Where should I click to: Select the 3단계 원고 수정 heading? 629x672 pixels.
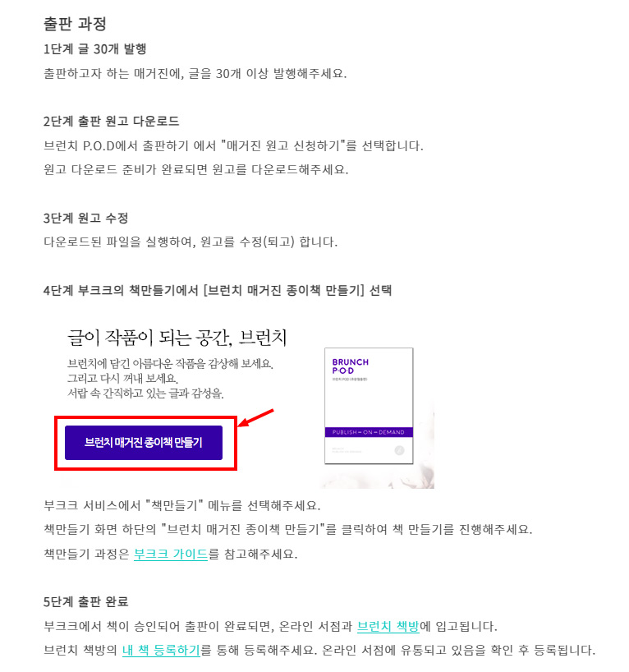[85, 219]
